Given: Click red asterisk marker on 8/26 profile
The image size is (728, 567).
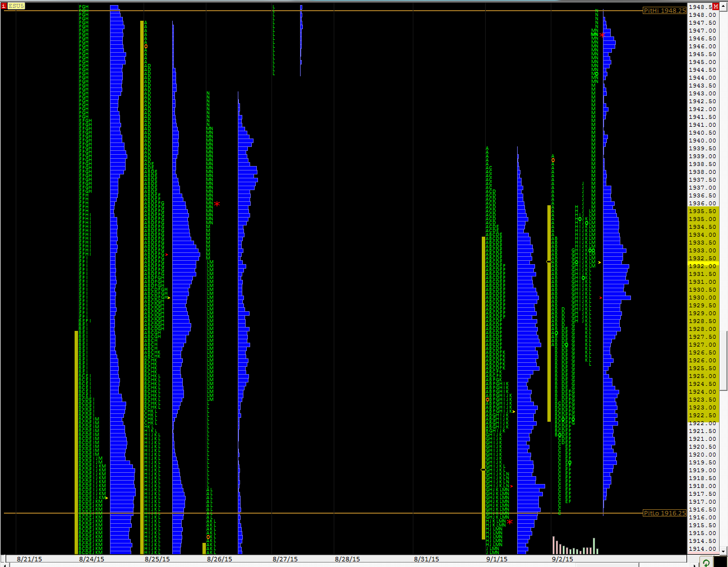Looking at the screenshot, I should pos(217,204).
